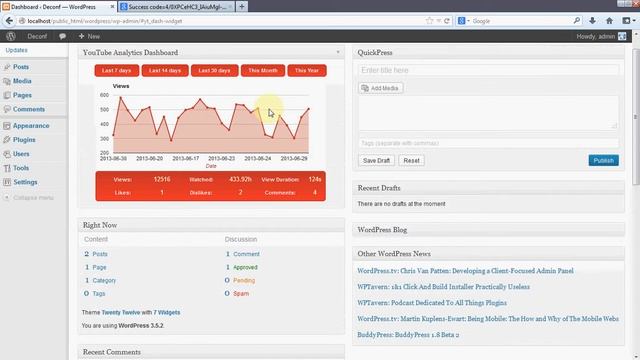The height and width of the screenshot is (360, 640).
Task: Open the Spam comments link
Action: pyautogui.click(x=241, y=293)
